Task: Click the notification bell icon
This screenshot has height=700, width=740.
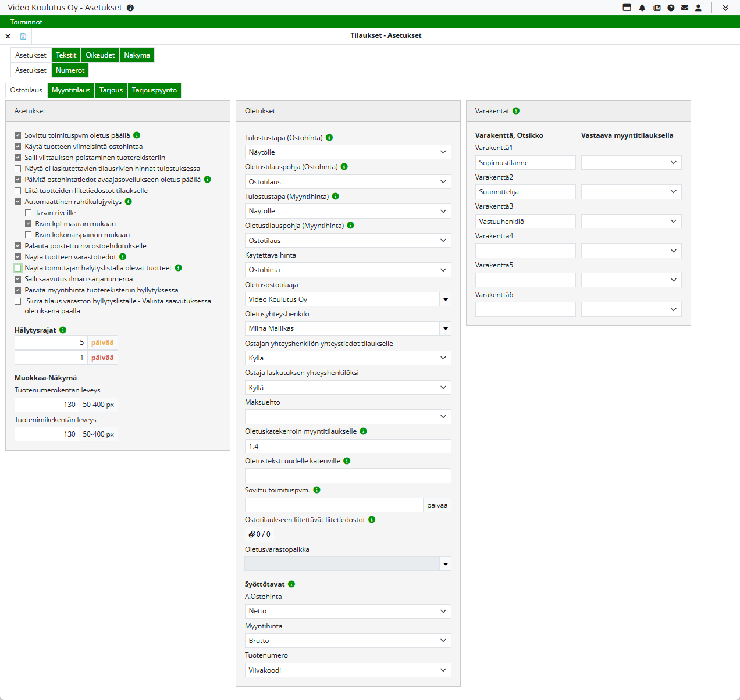Action: click(x=642, y=8)
